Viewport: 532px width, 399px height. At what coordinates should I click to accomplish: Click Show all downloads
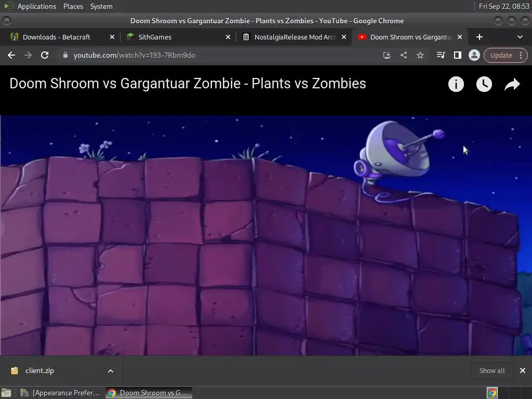click(x=492, y=370)
